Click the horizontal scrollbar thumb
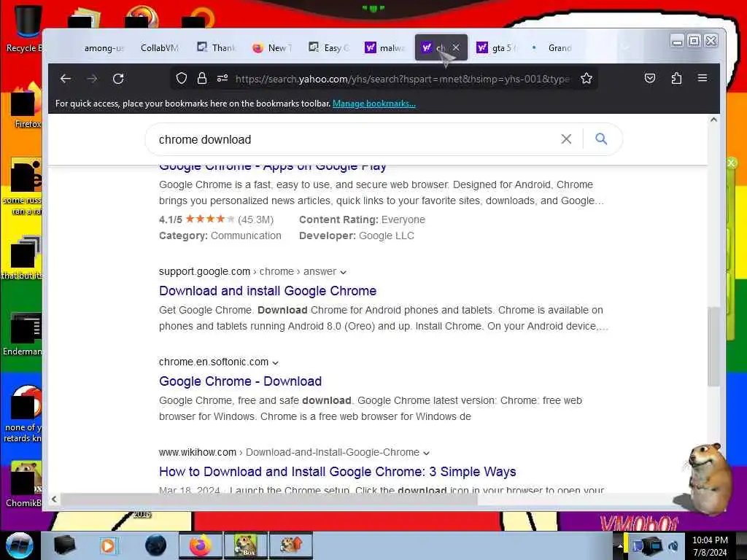The width and height of the screenshot is (747, 560). (269, 499)
